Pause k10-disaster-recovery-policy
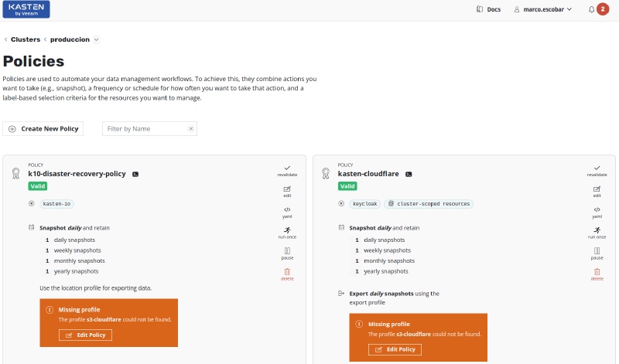This screenshot has width=619, height=364. point(287,254)
